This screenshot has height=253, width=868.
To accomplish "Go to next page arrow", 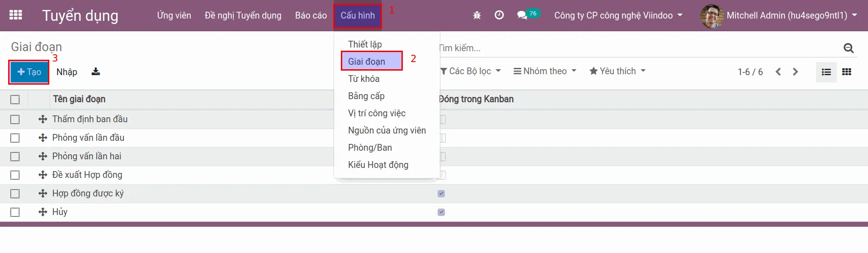I will tap(795, 72).
